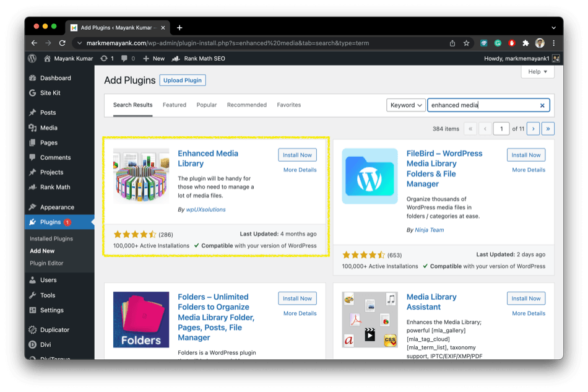This screenshot has width=588, height=392.
Task: Open the Ninja Team author link
Action: [430, 230]
